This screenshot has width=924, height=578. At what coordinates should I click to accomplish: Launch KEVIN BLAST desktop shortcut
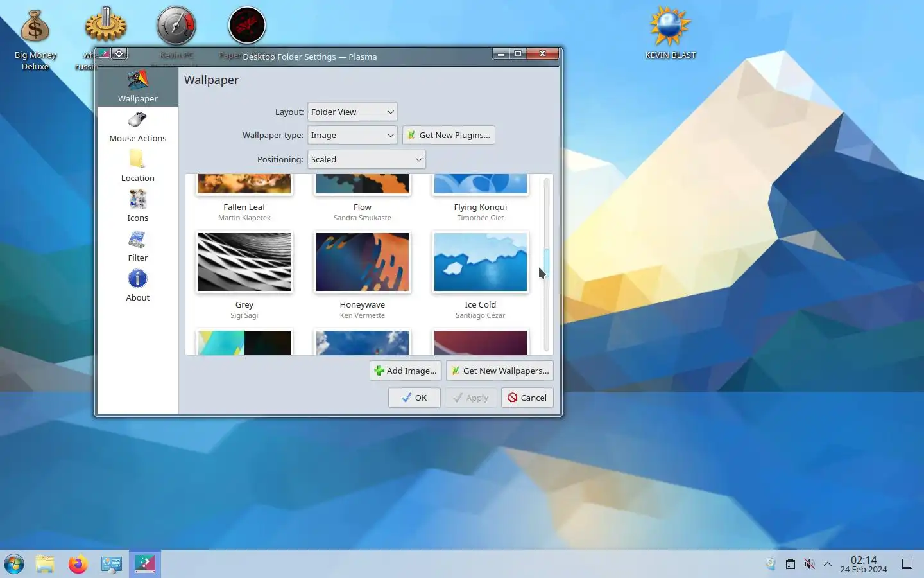click(671, 32)
